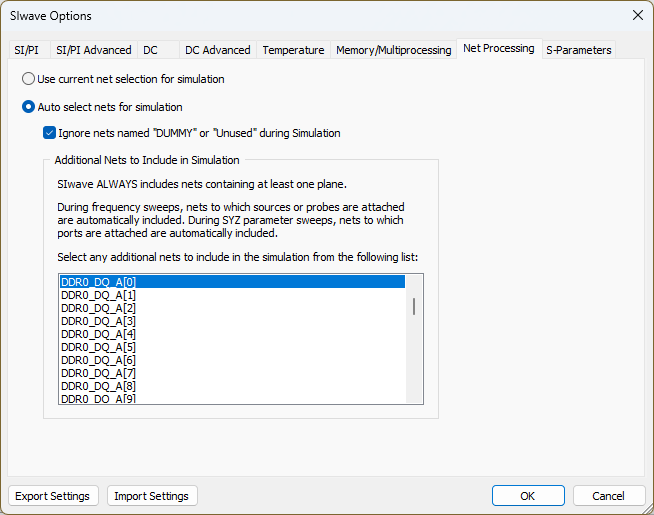Select net DDR0_DQ_A[0] in the list
Screen dimensions: 654x515
click(232, 282)
